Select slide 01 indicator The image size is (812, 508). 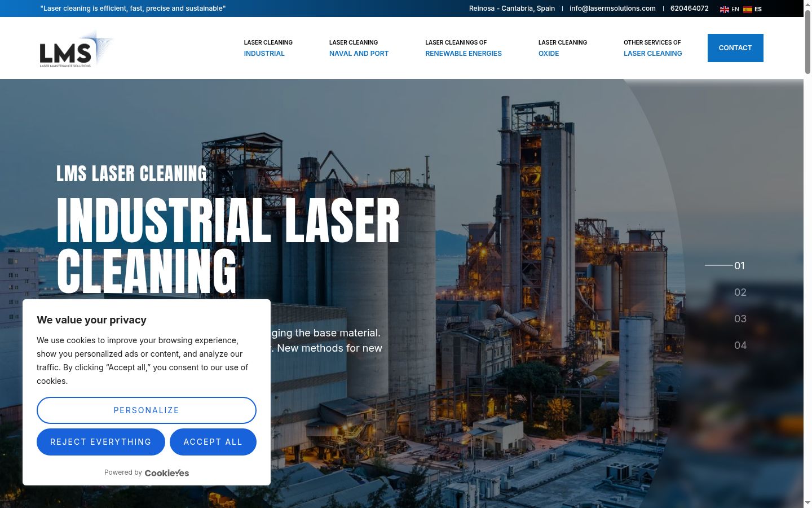739,265
